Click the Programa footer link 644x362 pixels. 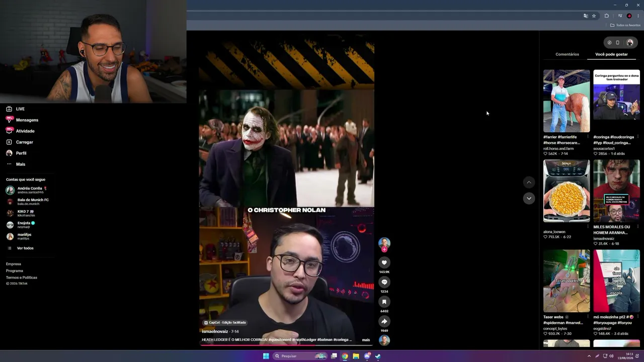click(x=15, y=270)
